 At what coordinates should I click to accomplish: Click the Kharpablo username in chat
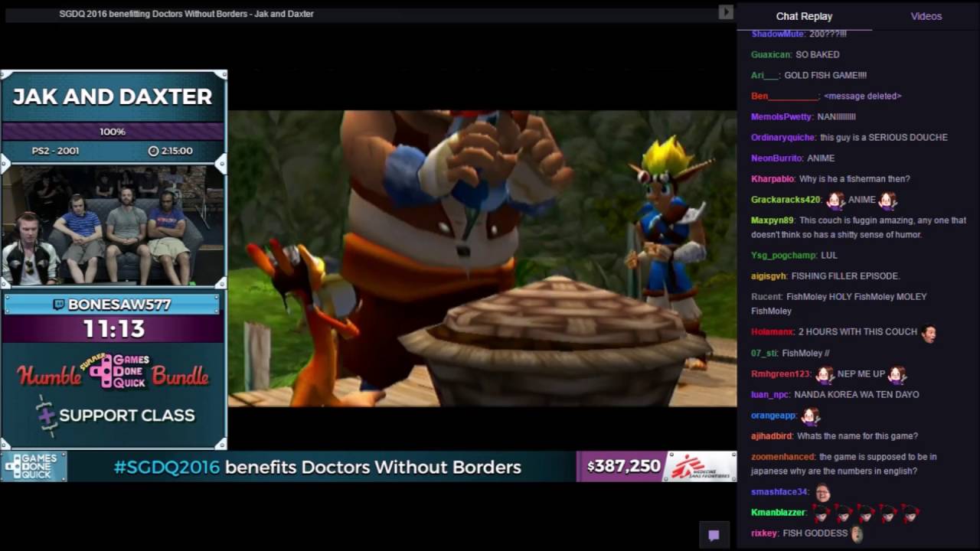pos(773,178)
